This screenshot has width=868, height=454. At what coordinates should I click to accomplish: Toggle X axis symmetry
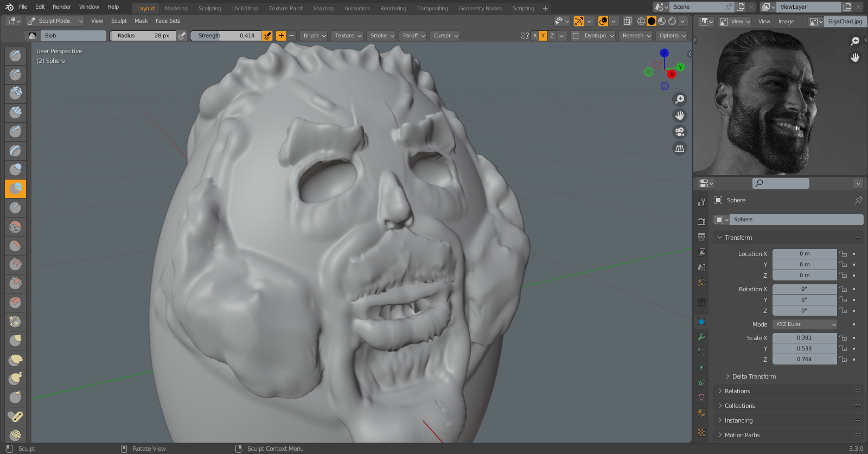(535, 36)
